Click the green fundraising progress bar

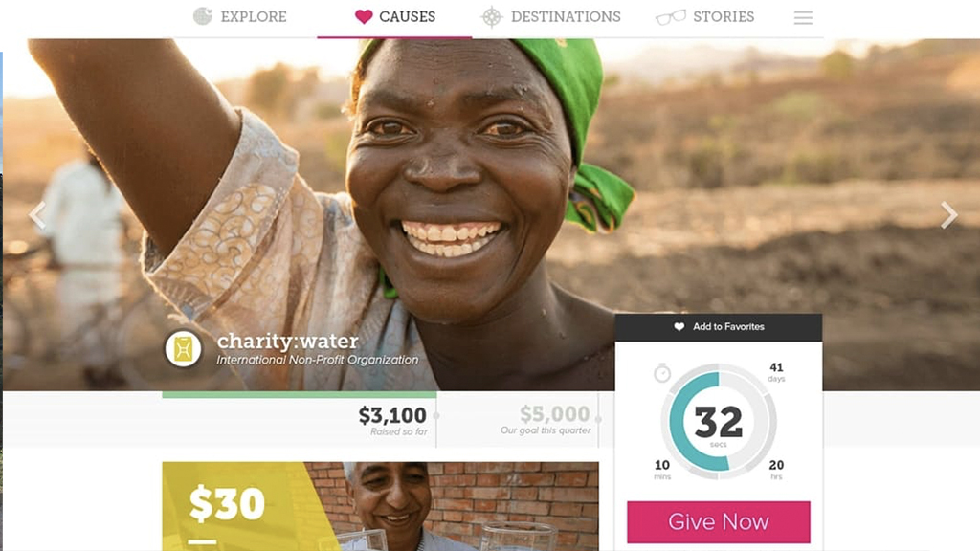[300, 394]
